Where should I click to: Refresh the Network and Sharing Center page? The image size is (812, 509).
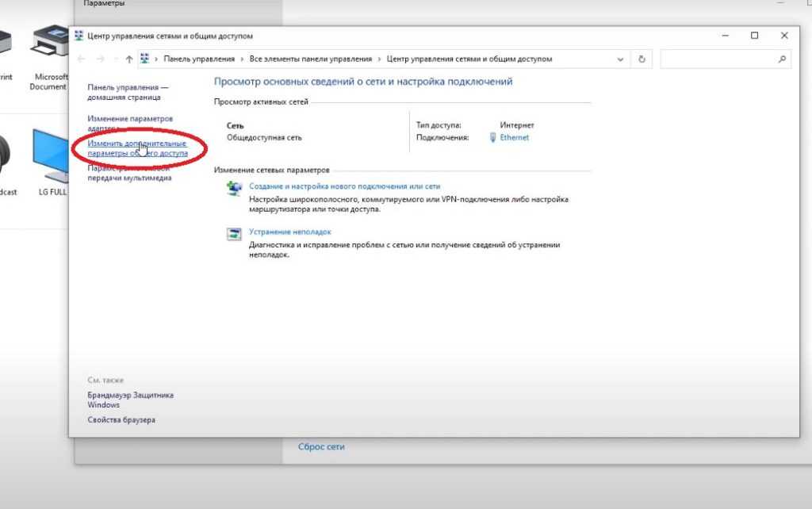point(642,59)
